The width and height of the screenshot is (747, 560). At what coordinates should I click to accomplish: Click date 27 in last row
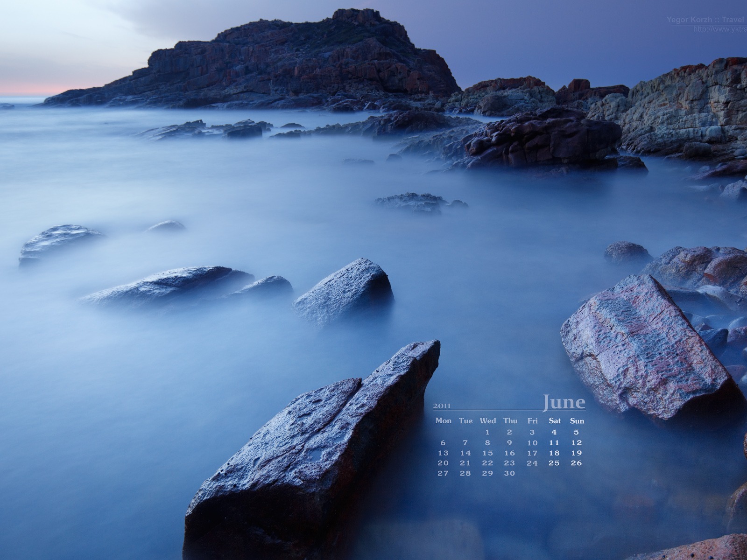click(443, 473)
